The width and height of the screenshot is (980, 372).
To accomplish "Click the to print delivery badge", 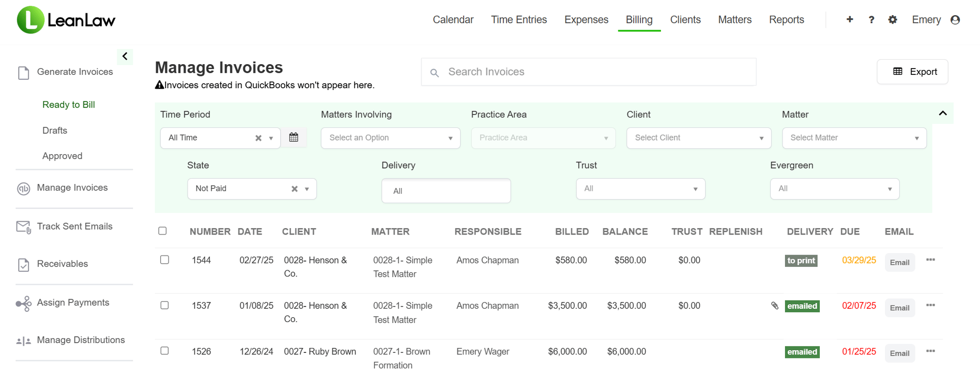I will 801,261.
